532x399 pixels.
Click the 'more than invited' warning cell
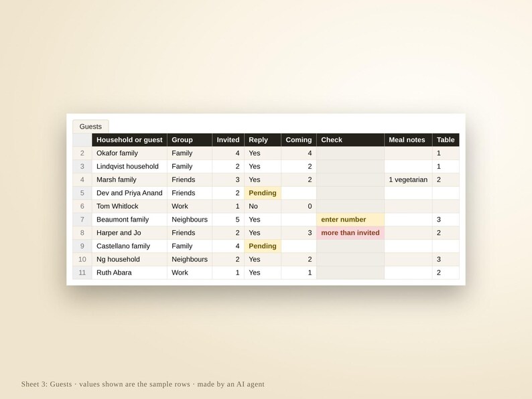coord(350,233)
